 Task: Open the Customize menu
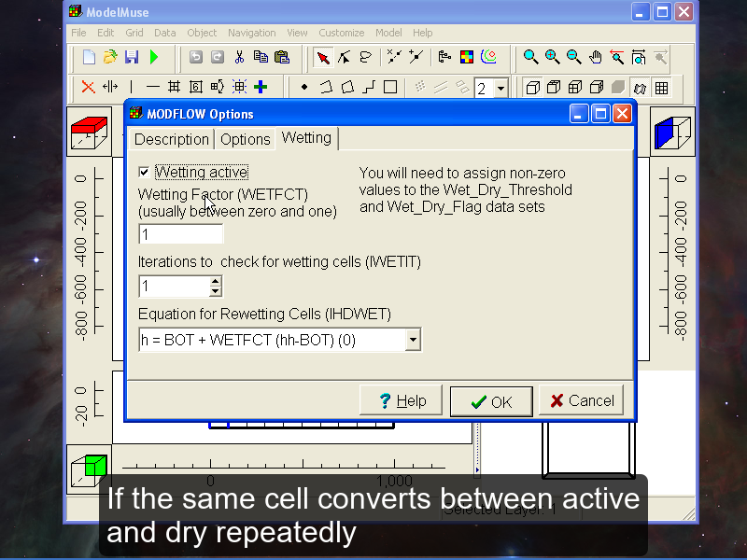342,33
